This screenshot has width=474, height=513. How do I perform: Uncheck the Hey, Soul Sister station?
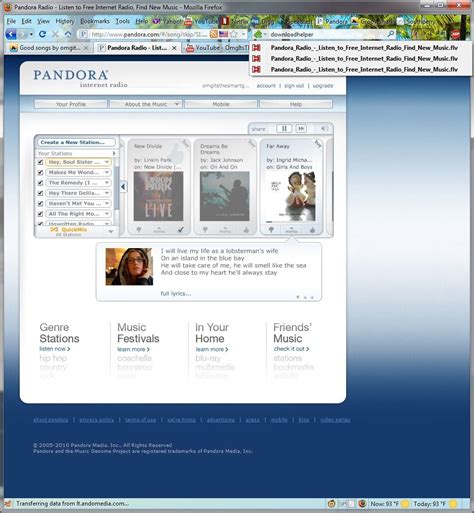(40, 162)
